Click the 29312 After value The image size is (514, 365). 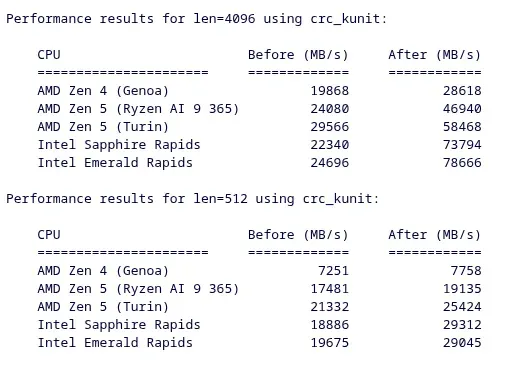click(462, 325)
